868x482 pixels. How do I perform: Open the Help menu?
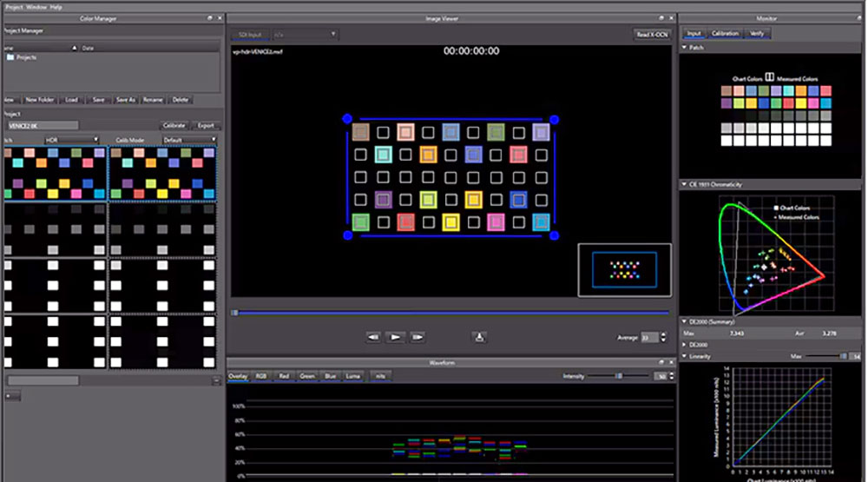click(x=56, y=7)
